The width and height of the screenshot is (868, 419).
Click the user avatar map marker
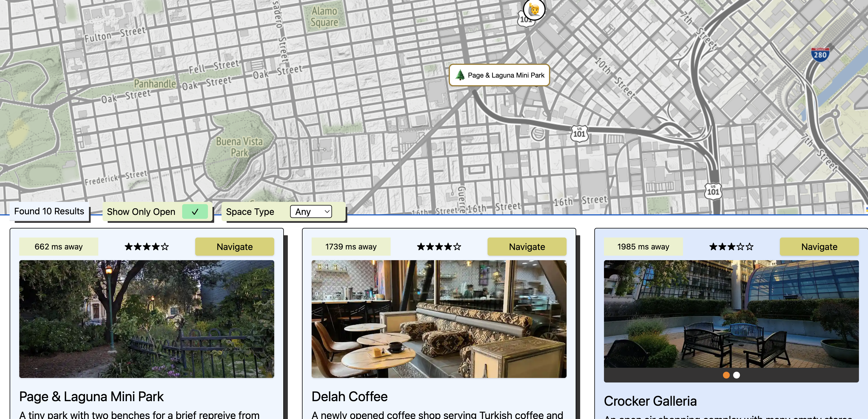click(534, 9)
